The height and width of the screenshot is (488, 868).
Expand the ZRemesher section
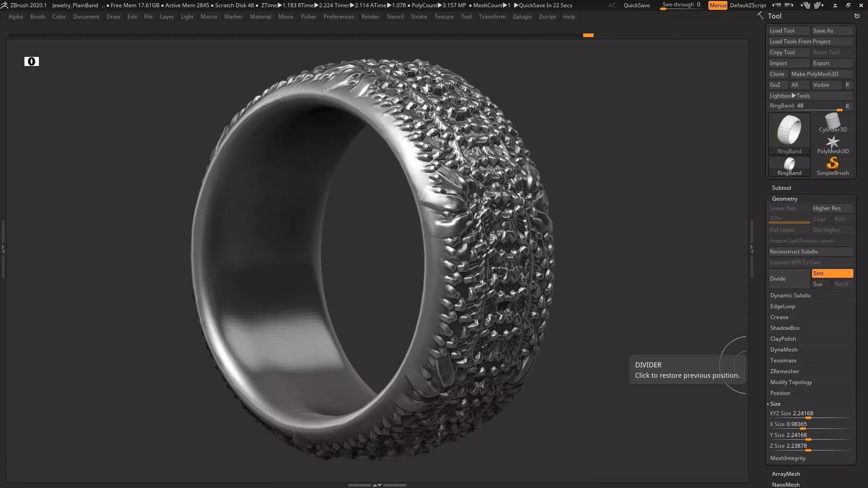(x=784, y=371)
